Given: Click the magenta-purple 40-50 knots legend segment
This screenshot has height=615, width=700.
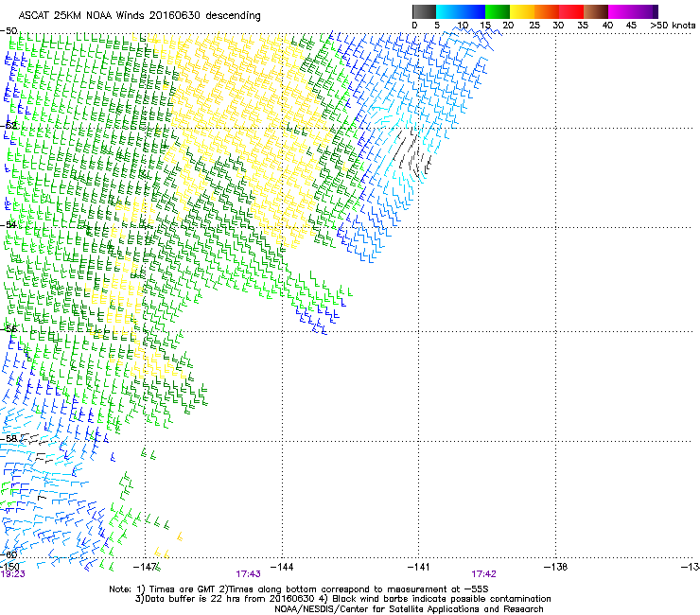Looking at the screenshot, I should (x=633, y=11).
